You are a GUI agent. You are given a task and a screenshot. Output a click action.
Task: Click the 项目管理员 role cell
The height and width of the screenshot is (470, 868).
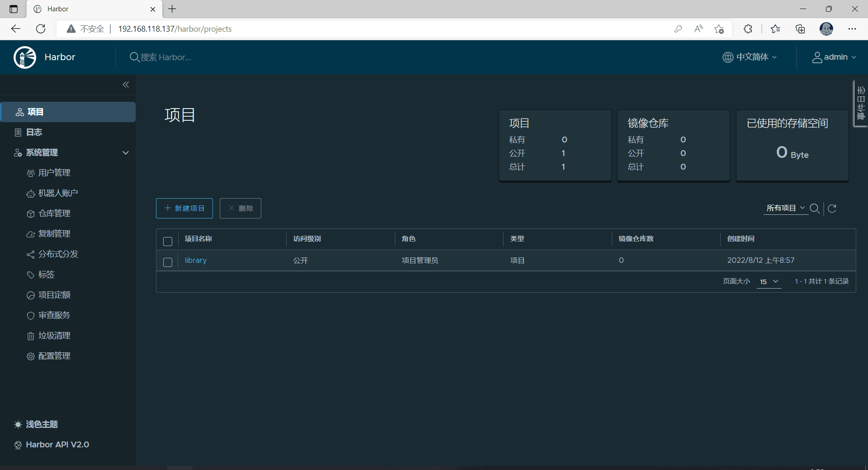click(420, 261)
